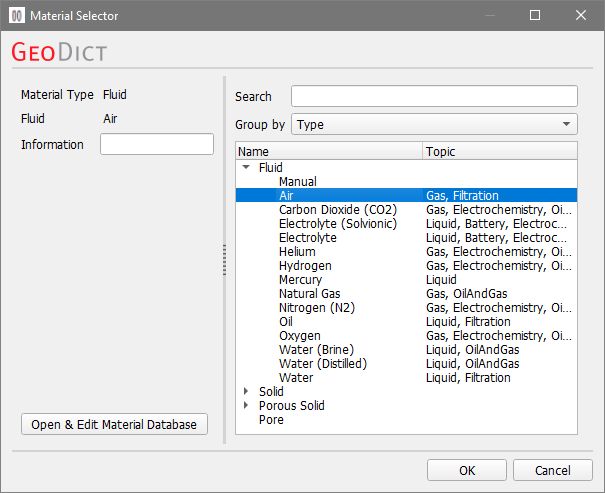605x493 pixels.
Task: Select the Helium entry
Action: click(x=297, y=252)
